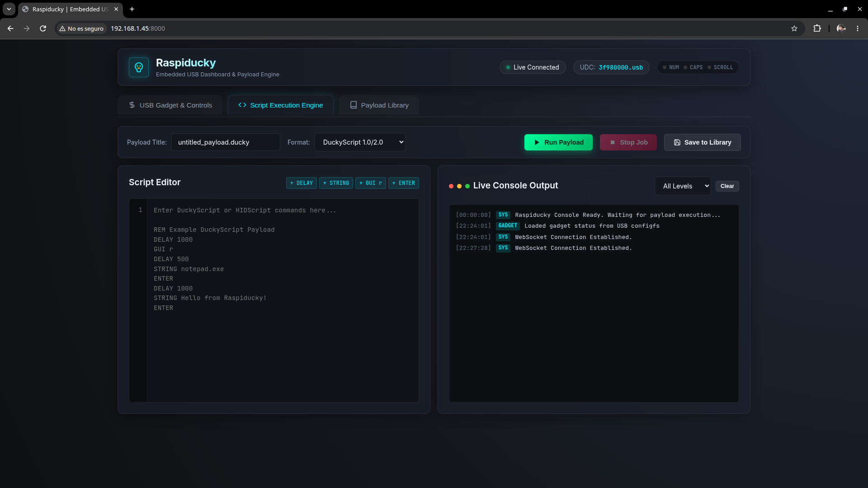Click the code brackets icon on Script tab
The width and height of the screenshot is (868, 488).
[x=242, y=105]
